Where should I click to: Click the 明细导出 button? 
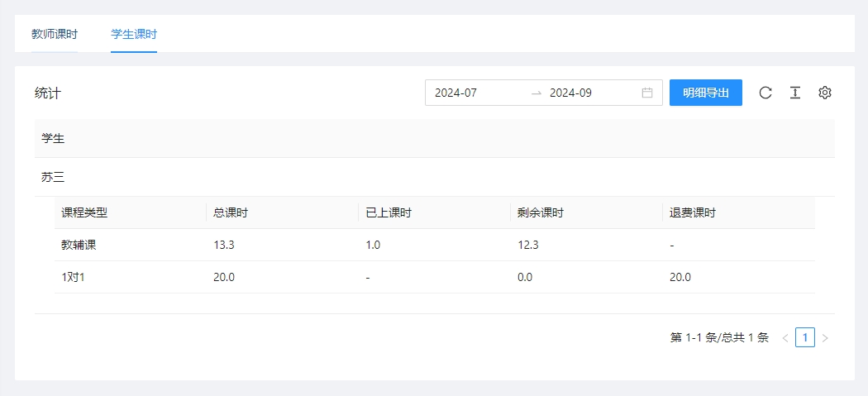(706, 93)
